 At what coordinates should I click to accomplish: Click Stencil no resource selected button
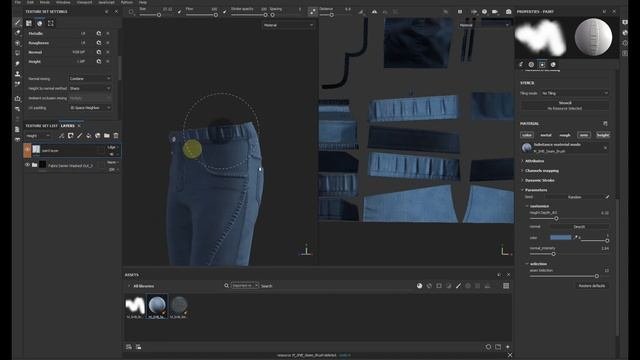564,106
